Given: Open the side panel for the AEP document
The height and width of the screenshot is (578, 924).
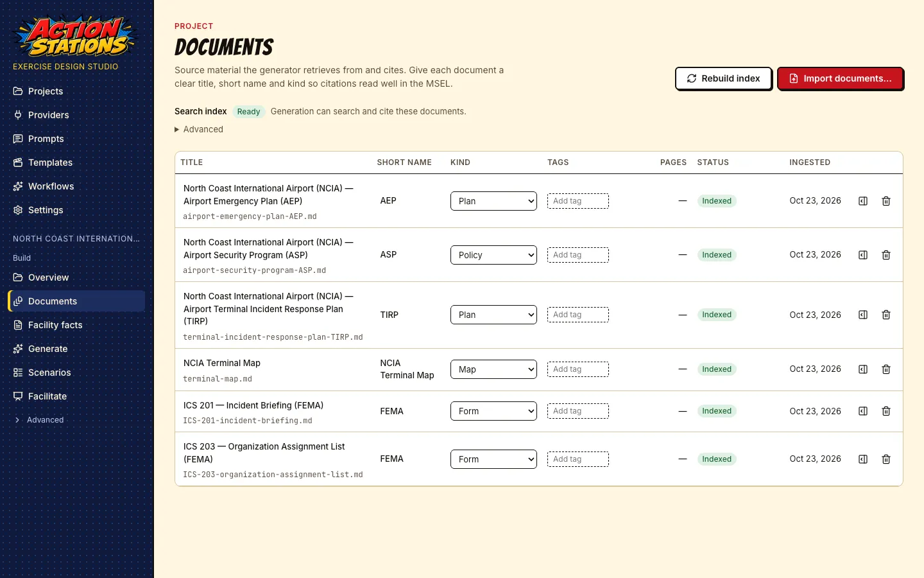Looking at the screenshot, I should click(863, 201).
